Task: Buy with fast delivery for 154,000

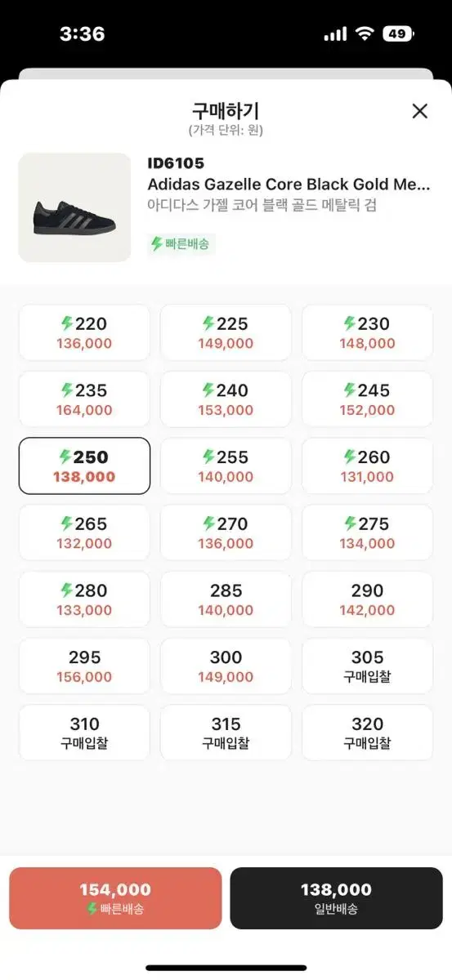Action: 115,898
